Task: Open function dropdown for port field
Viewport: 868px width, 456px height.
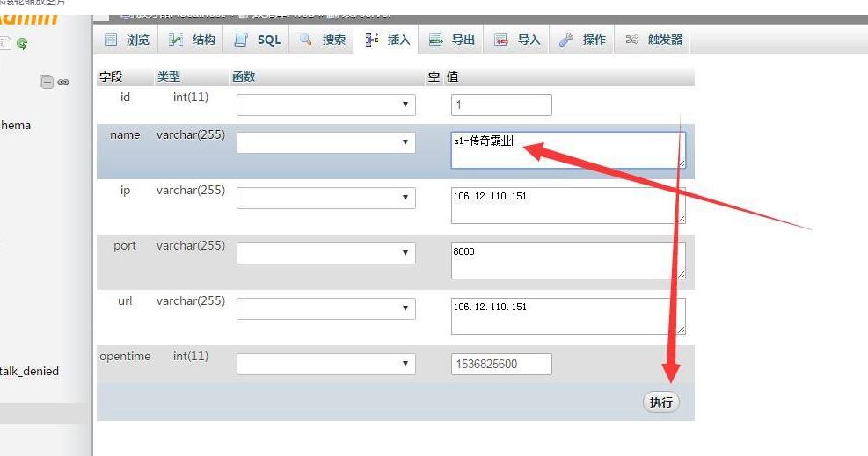Action: (325, 253)
